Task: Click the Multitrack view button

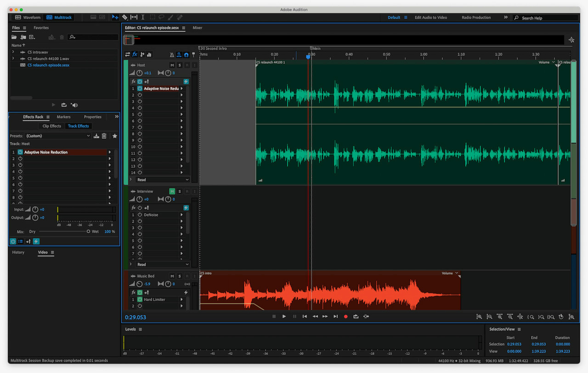Action: coord(59,17)
